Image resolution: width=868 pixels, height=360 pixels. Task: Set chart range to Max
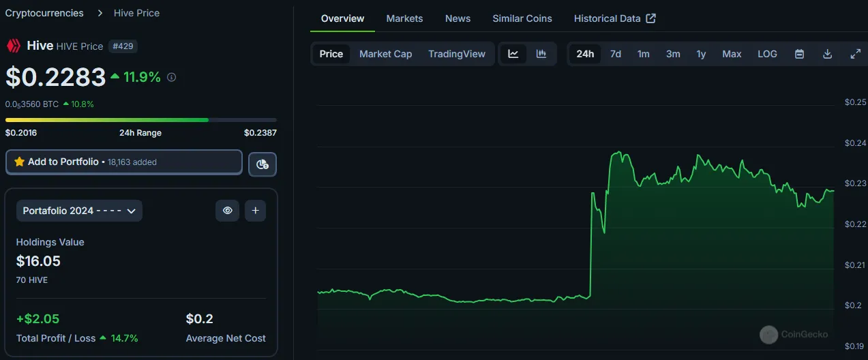[732, 54]
